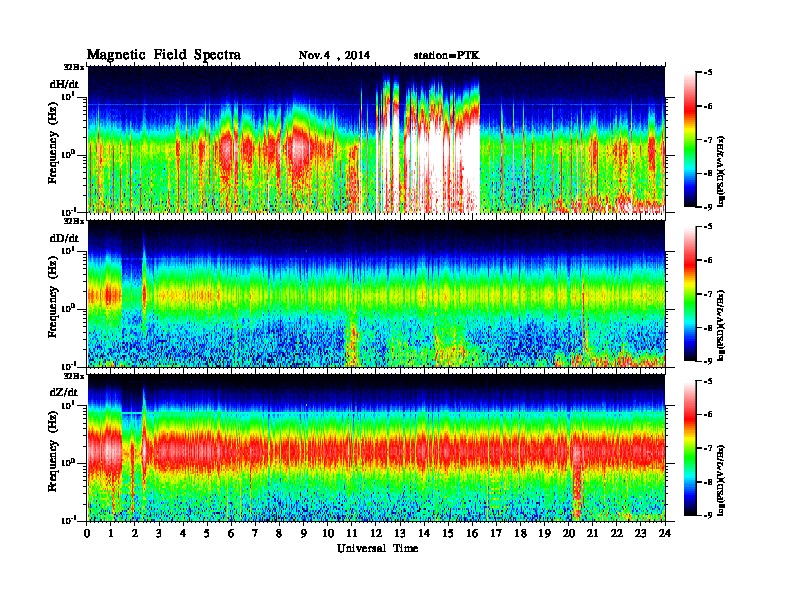Click hour "17" on the Universal Time axis
Screen dimensions: 792x612
(x=496, y=533)
